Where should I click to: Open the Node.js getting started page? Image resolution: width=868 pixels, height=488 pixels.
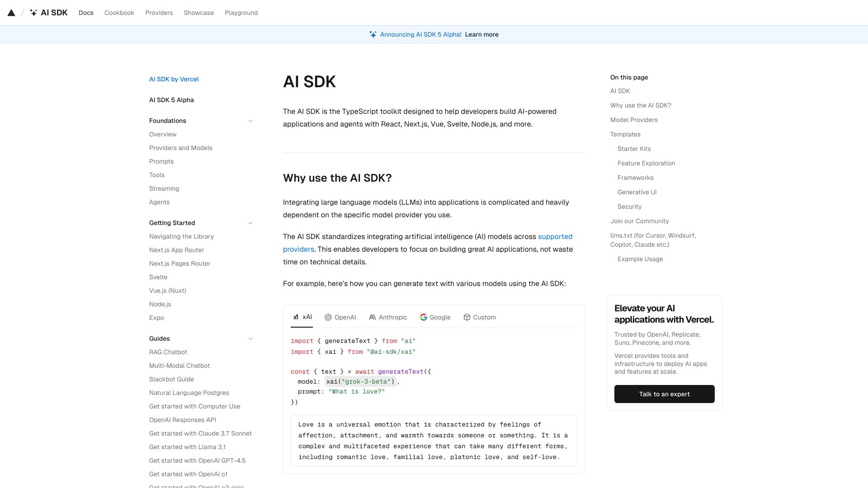(160, 304)
